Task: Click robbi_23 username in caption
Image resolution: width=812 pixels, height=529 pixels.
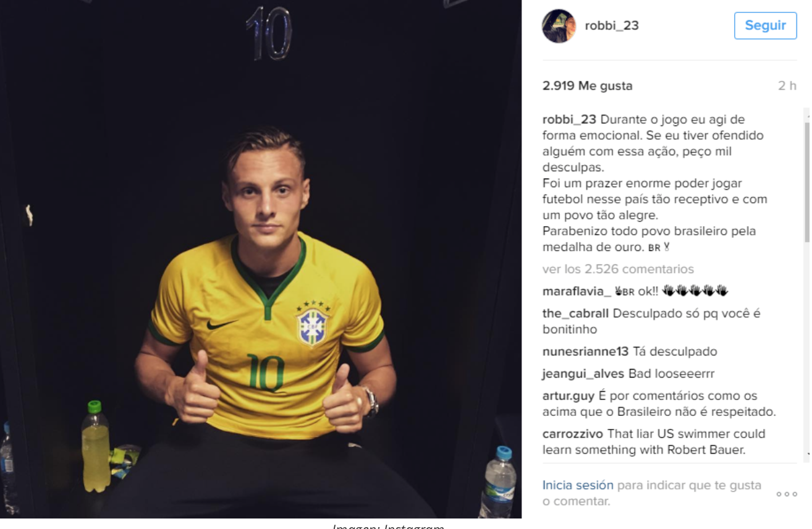Action: (x=569, y=119)
